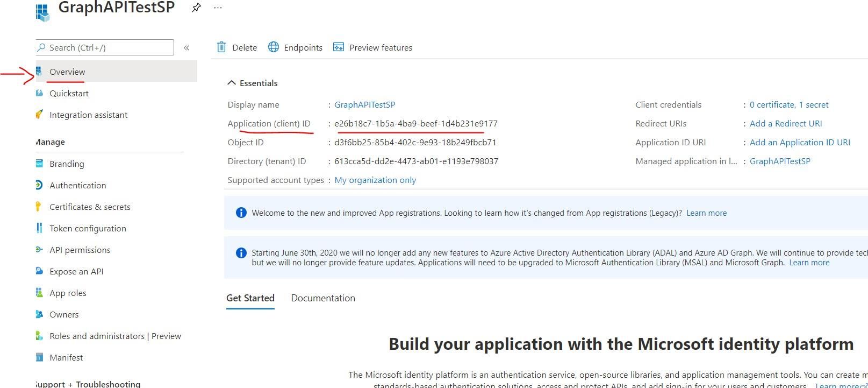868x388 pixels.
Task: Open Roles and administrators | Preview
Action: click(x=115, y=336)
